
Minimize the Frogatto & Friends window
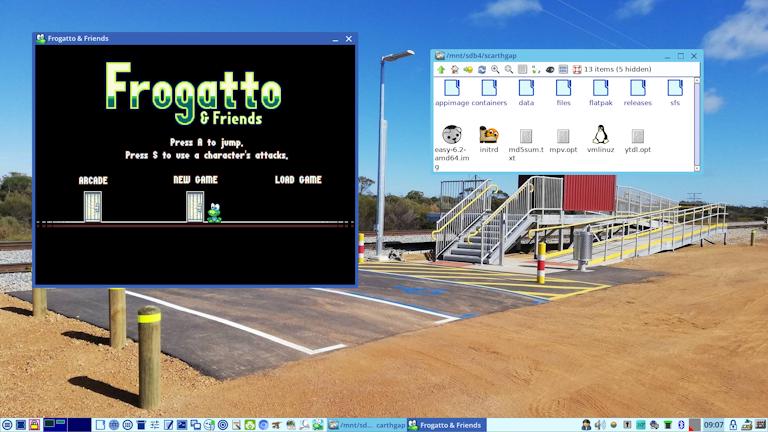click(336, 39)
